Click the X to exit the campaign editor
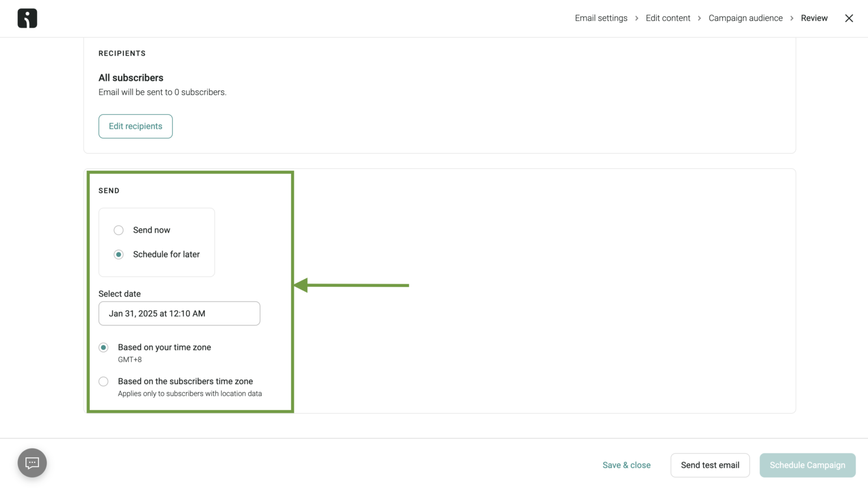This screenshot has height=489, width=868. point(849,18)
